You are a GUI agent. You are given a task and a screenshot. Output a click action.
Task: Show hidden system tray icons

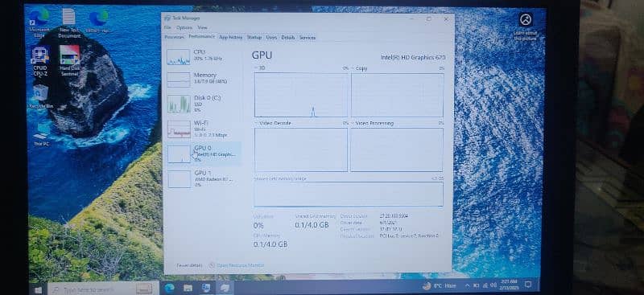(x=467, y=285)
